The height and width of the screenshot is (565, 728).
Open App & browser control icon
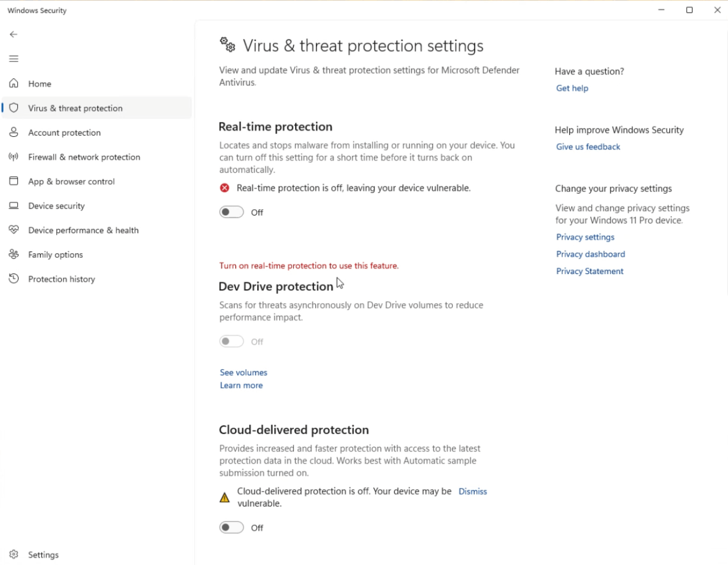point(14,181)
